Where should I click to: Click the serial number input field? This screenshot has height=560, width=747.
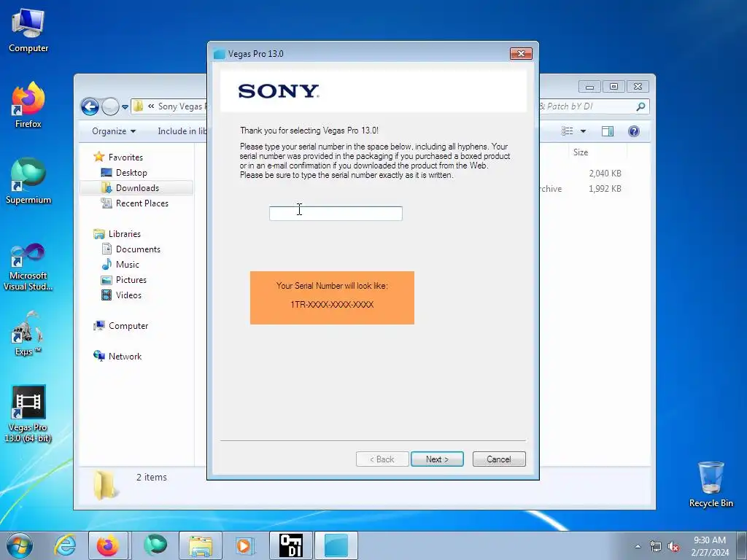click(336, 214)
